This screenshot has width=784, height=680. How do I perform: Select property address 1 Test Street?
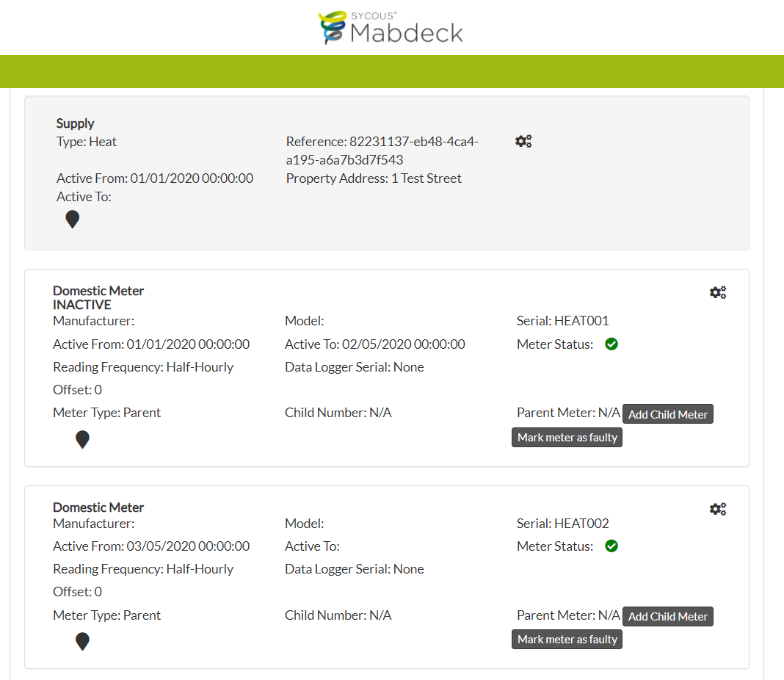tap(374, 178)
